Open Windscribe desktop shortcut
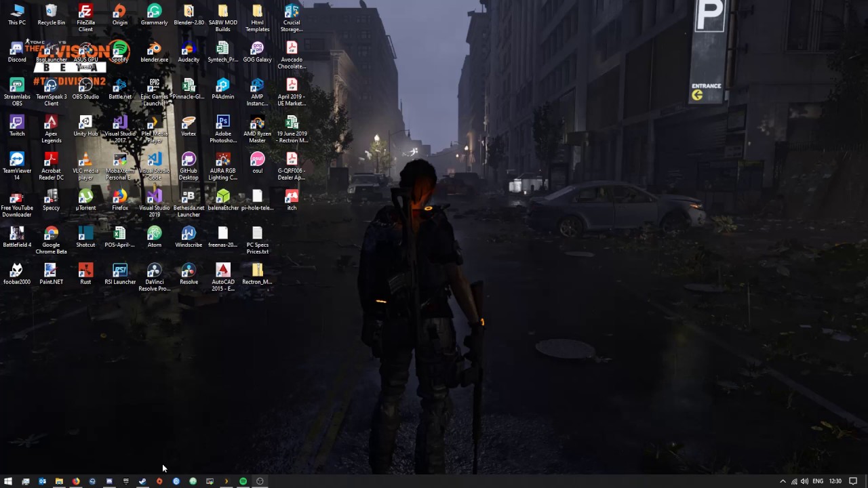Screen dimensions: 868x488 [189, 237]
